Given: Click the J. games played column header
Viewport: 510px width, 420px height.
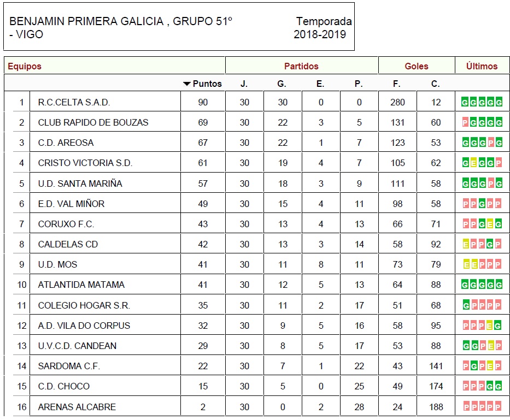Looking at the screenshot, I should tap(244, 84).
